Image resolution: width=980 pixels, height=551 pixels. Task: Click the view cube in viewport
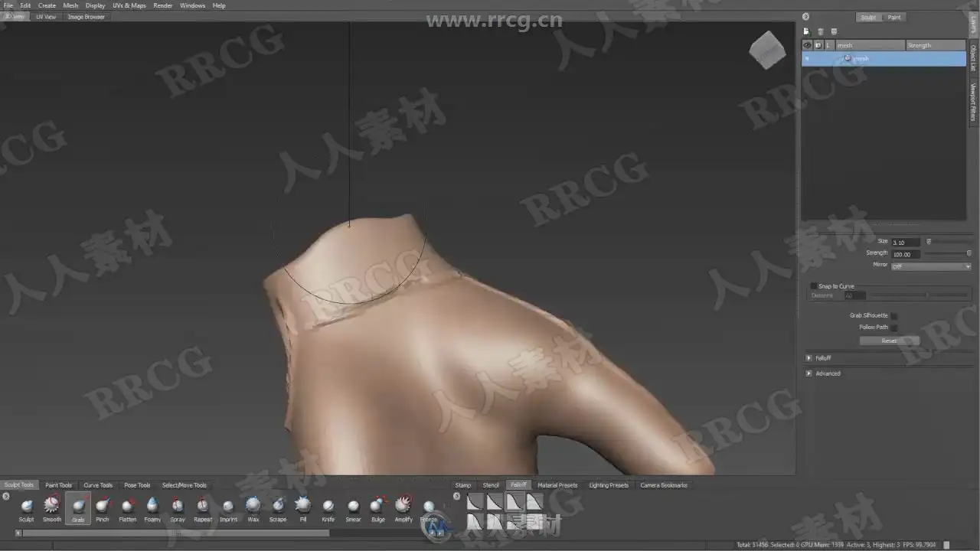point(767,50)
